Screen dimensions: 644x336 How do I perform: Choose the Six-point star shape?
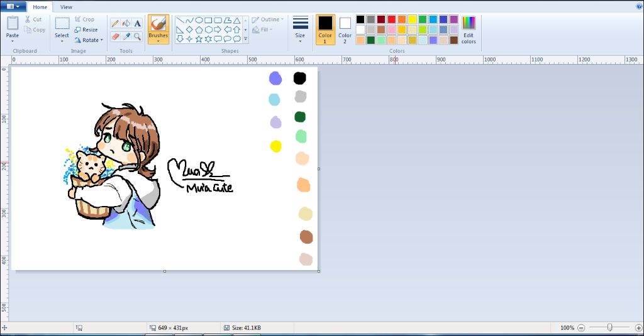tap(208, 39)
